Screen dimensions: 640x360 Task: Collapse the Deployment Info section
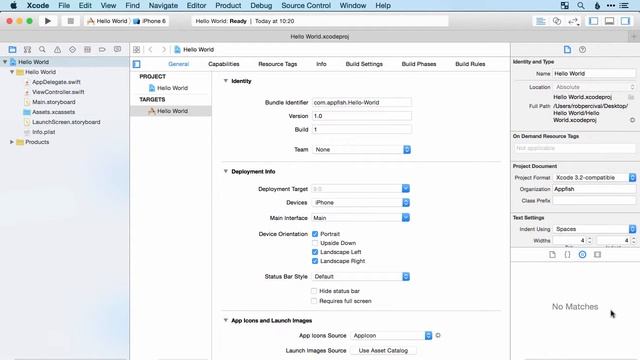[x=226, y=171]
